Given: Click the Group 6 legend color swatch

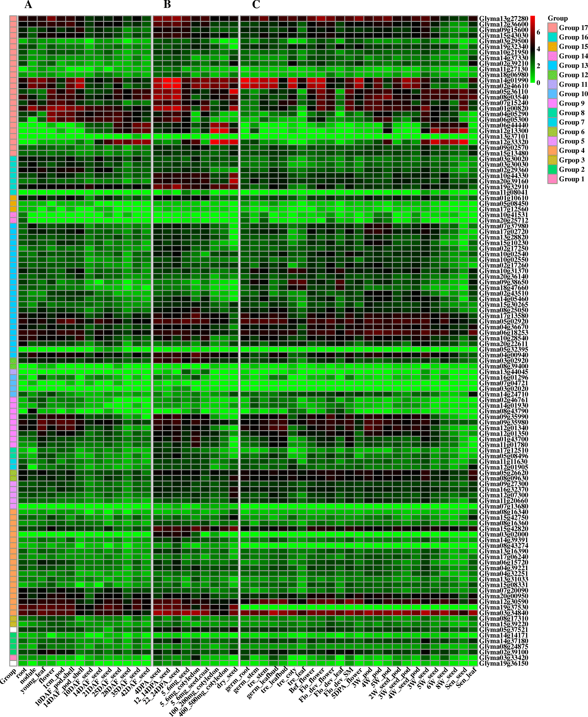Looking at the screenshot, I should pyautogui.click(x=552, y=132).
